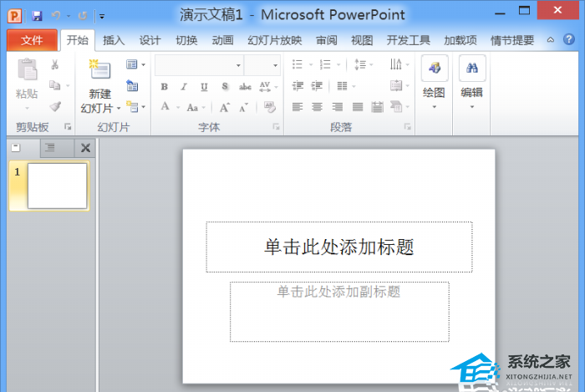Screen dimensions: 585x392
Task: Toggle Align Text Left
Action: point(298,108)
